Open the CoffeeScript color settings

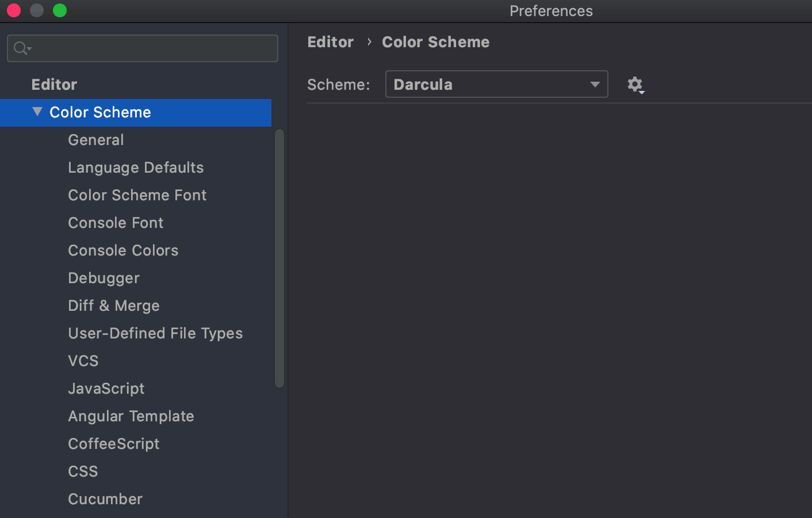[x=113, y=444]
